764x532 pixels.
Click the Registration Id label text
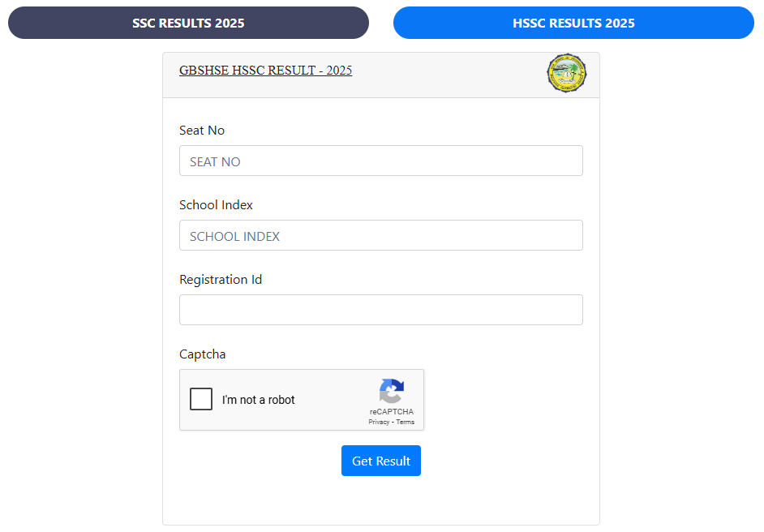point(221,279)
